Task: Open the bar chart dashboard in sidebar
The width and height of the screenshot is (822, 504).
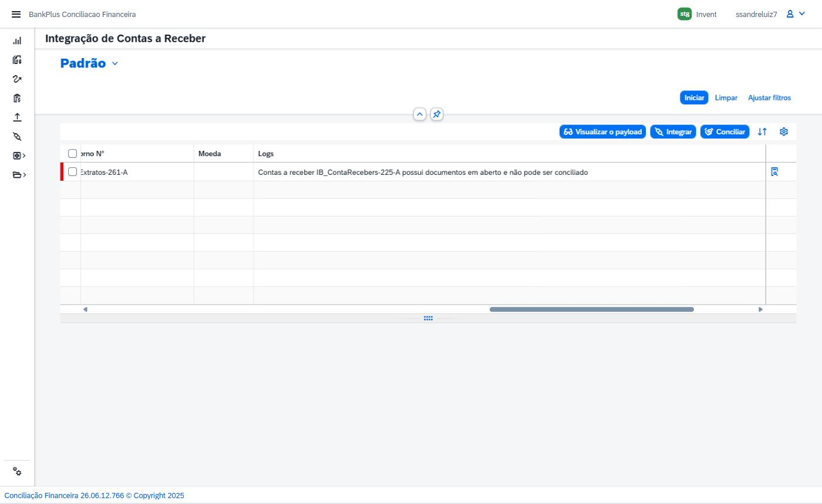Action: click(x=17, y=41)
